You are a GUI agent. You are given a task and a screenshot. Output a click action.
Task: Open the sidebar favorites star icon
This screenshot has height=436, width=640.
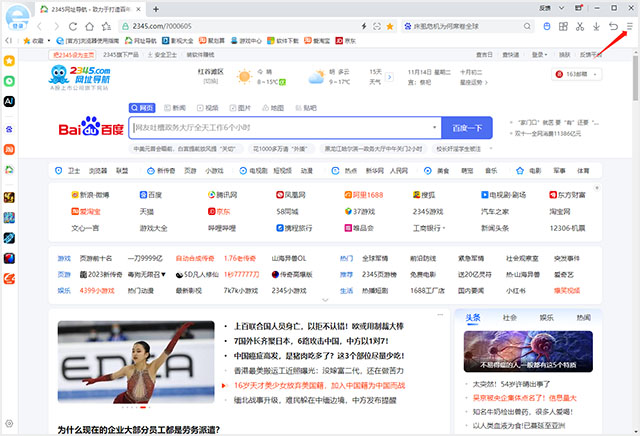[9, 61]
